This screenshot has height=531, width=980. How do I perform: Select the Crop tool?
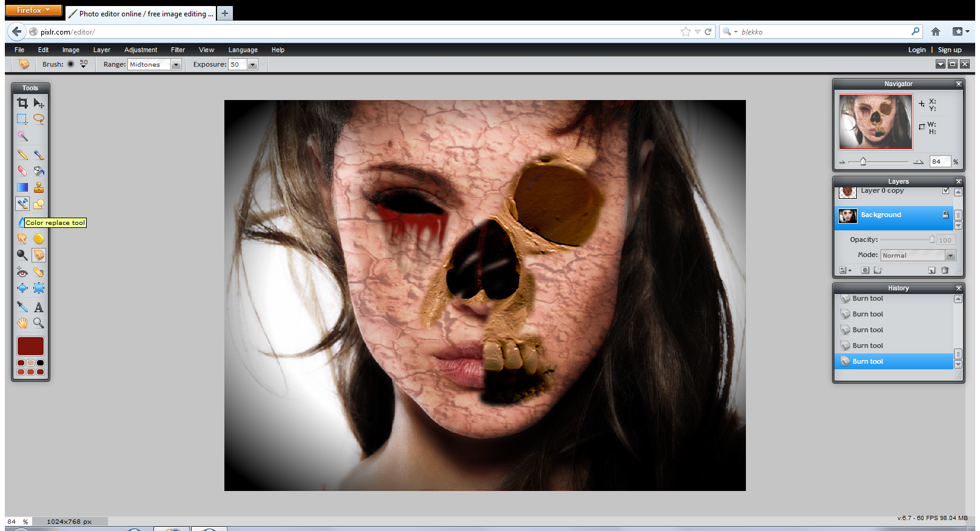click(x=22, y=103)
